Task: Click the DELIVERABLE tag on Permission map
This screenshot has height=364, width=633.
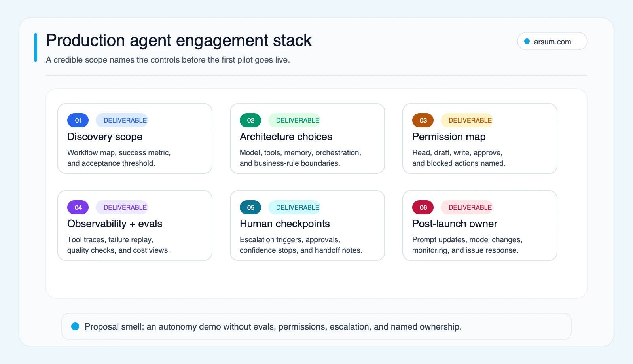Action: coord(467,120)
